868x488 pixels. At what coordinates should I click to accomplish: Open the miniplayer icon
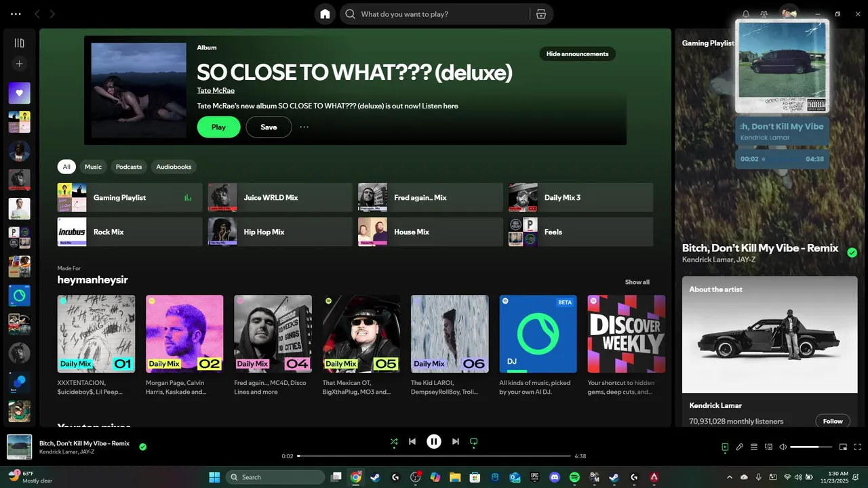tap(843, 447)
